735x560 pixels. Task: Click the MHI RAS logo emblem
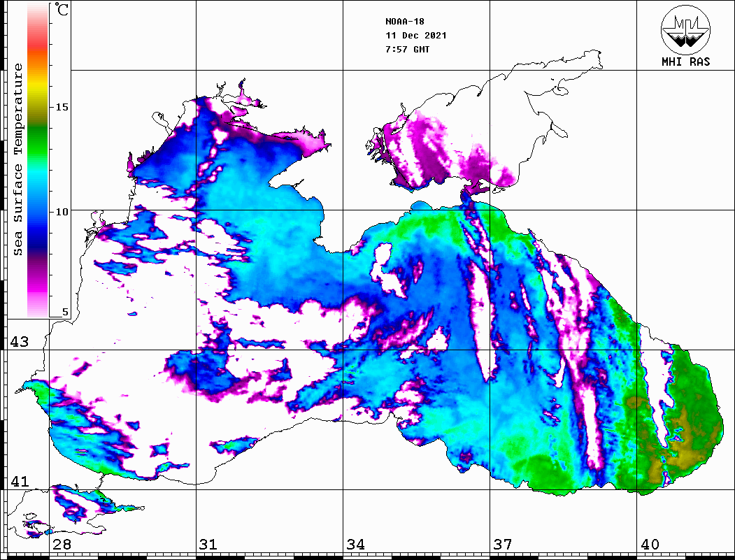pos(685,29)
